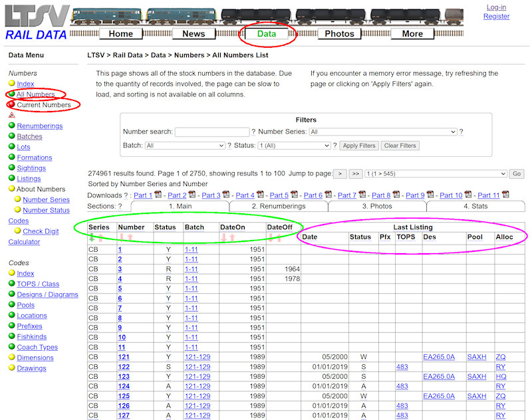532x420 pixels.
Task: Click the help question mark beside Number search
Action: pyautogui.click(x=254, y=132)
